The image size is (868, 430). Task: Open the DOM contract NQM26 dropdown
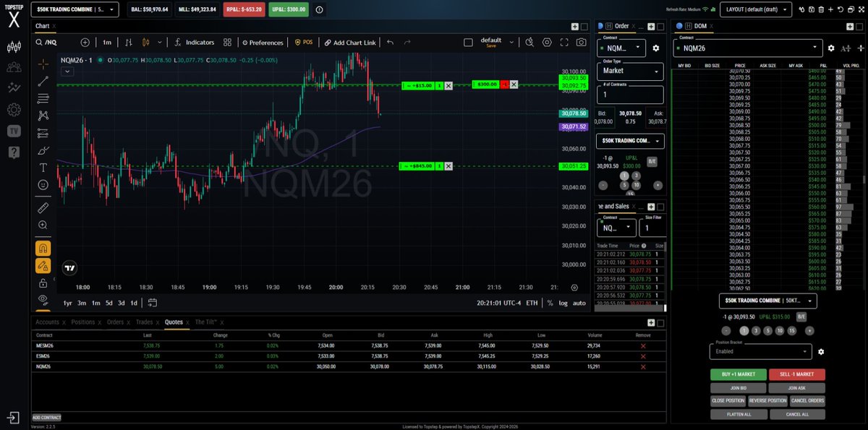pyautogui.click(x=748, y=48)
